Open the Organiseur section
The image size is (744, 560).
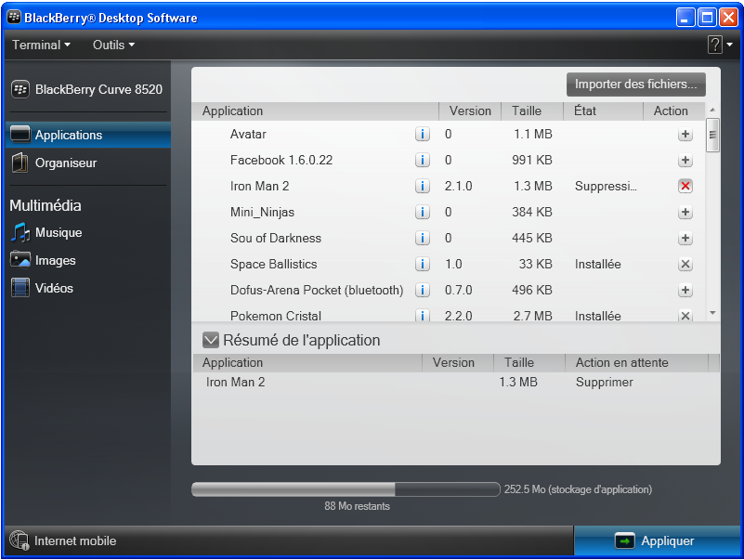pyautogui.click(x=88, y=163)
